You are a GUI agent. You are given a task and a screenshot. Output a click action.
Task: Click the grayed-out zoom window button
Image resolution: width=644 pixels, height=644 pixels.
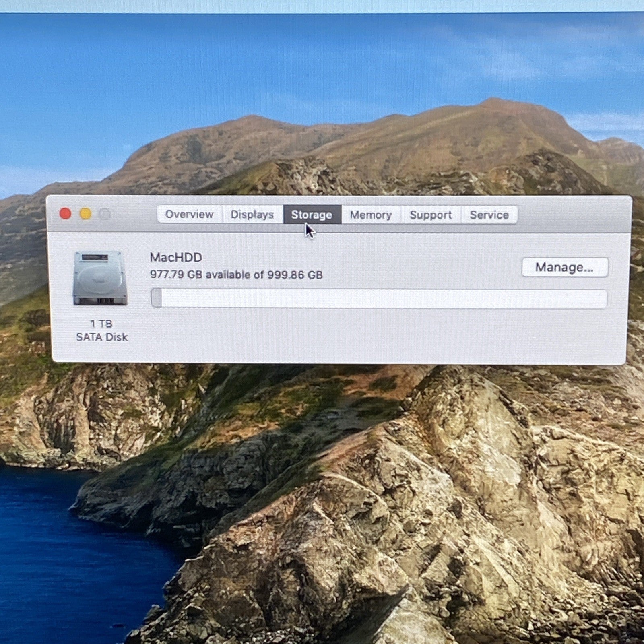tap(105, 214)
